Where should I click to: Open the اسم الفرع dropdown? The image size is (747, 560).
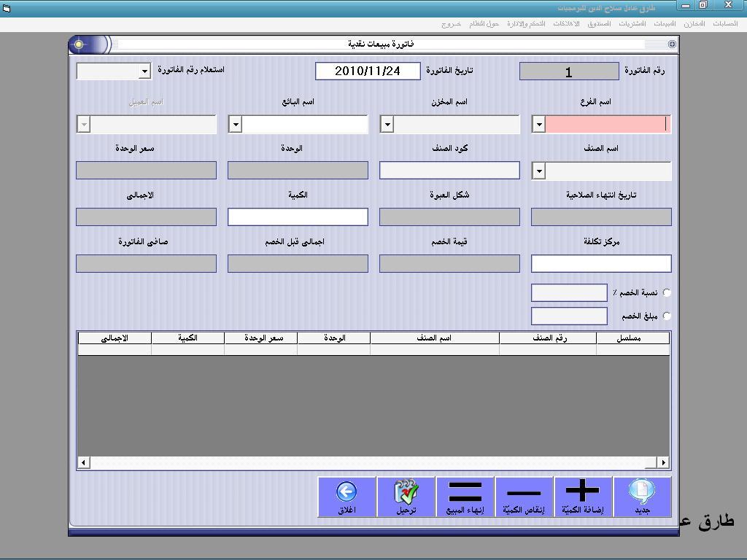point(539,125)
